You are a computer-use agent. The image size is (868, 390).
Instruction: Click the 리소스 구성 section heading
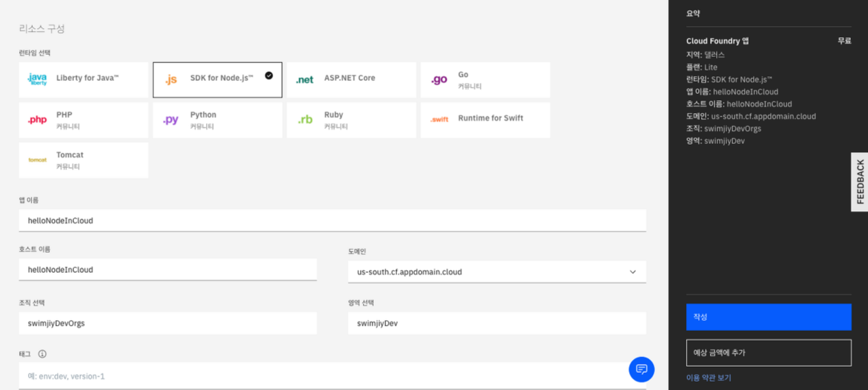(x=42, y=29)
